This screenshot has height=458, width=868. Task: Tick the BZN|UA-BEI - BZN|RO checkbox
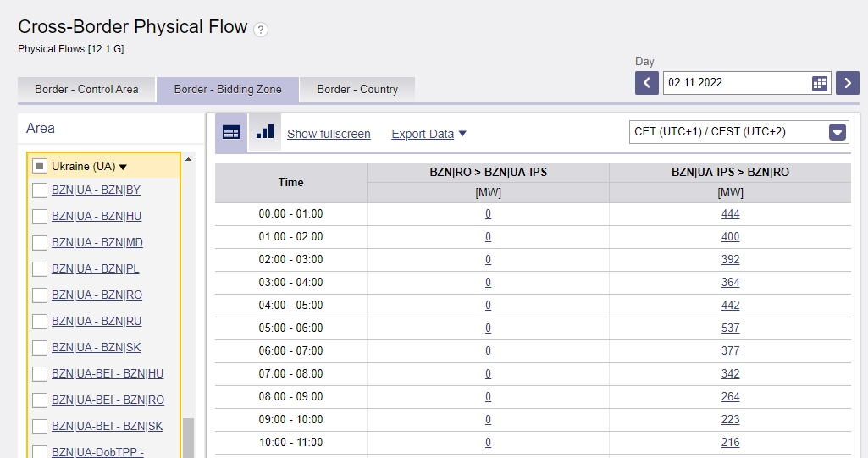40,400
